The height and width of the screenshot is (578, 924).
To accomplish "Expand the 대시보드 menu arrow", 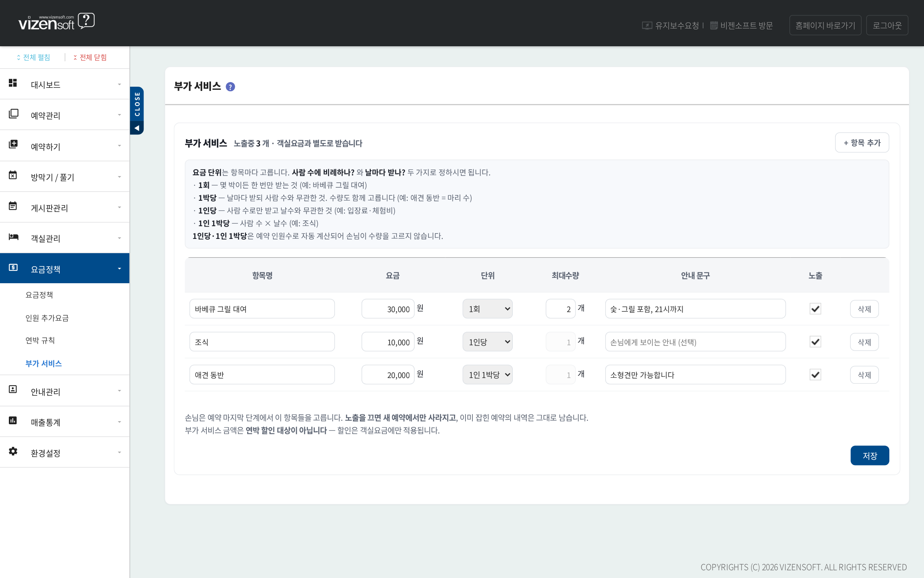I will [119, 84].
